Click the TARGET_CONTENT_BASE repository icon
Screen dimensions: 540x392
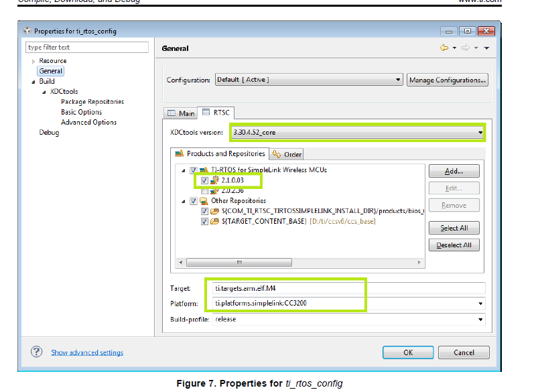pos(214,221)
